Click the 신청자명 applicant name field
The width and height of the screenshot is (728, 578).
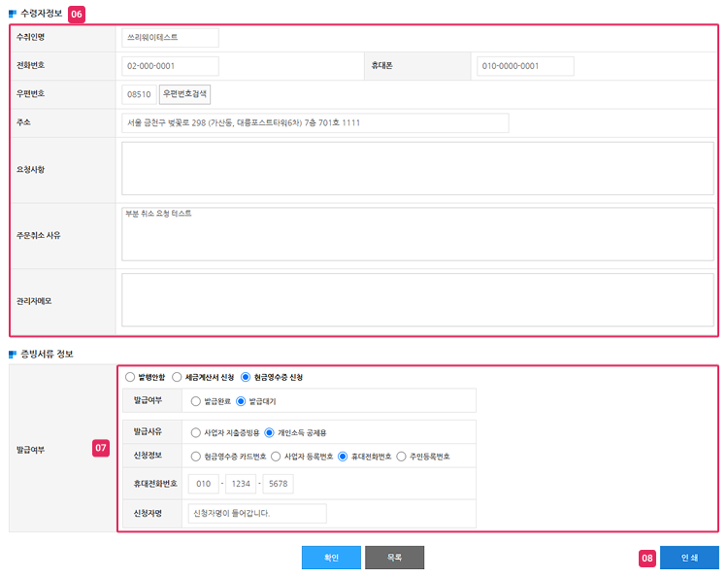tap(257, 514)
